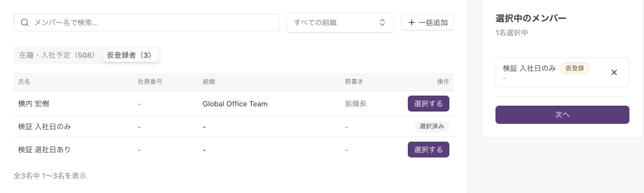Click the 組織 column header
This screenshot has width=644, height=193.
209,82
